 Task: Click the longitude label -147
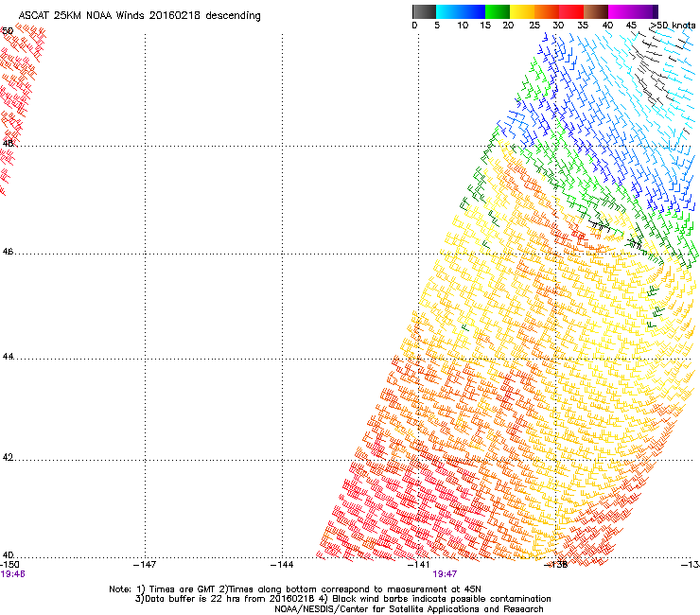[x=145, y=565]
